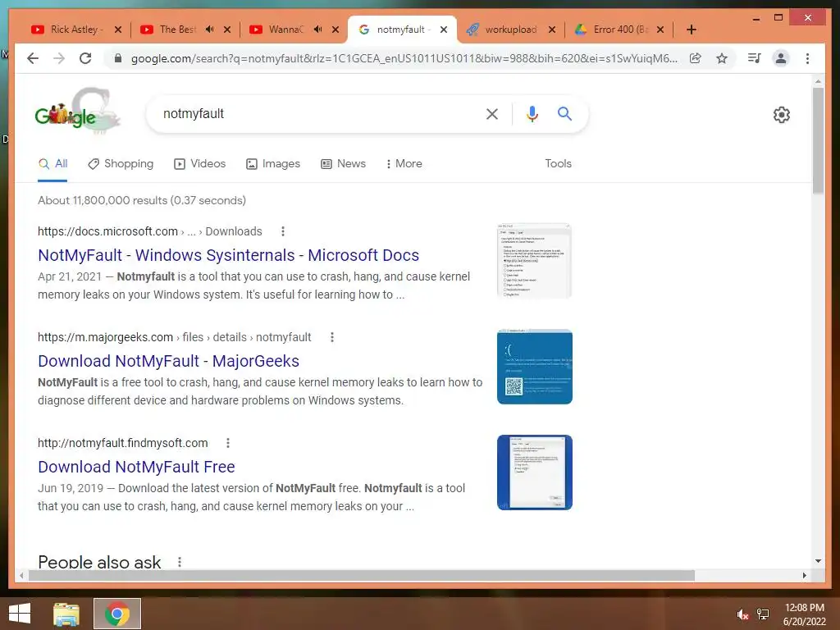Viewport: 840px width, 630px height.
Task: Bookmark this page with the star
Action: pyautogui.click(x=722, y=58)
